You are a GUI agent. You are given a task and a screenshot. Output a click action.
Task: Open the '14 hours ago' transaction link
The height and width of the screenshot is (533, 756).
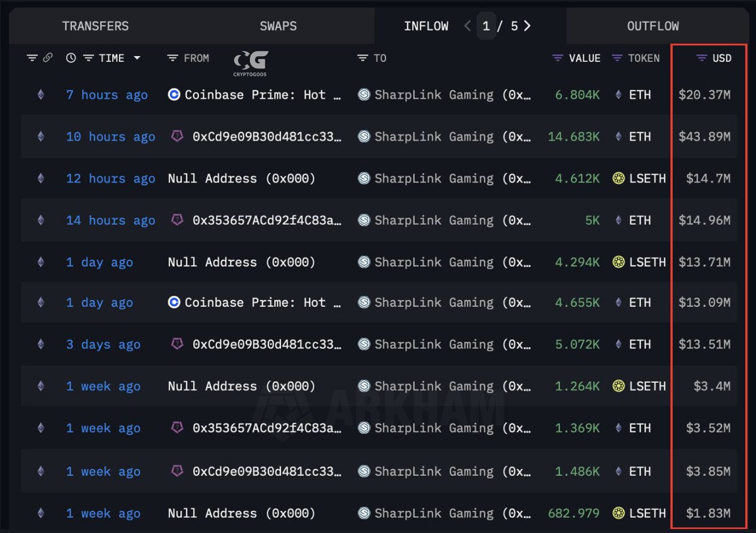click(111, 221)
